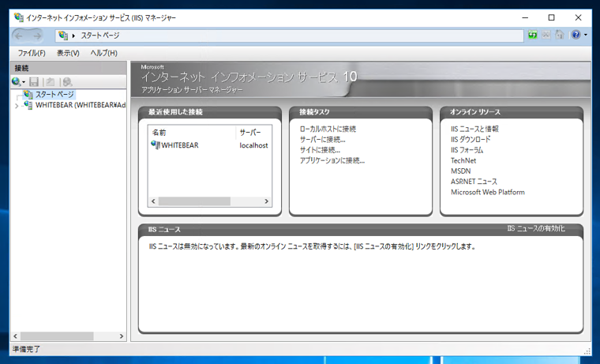This screenshot has height=364, width=600.
Task: Open ASP.NET ニュース link
Action: 474,182
